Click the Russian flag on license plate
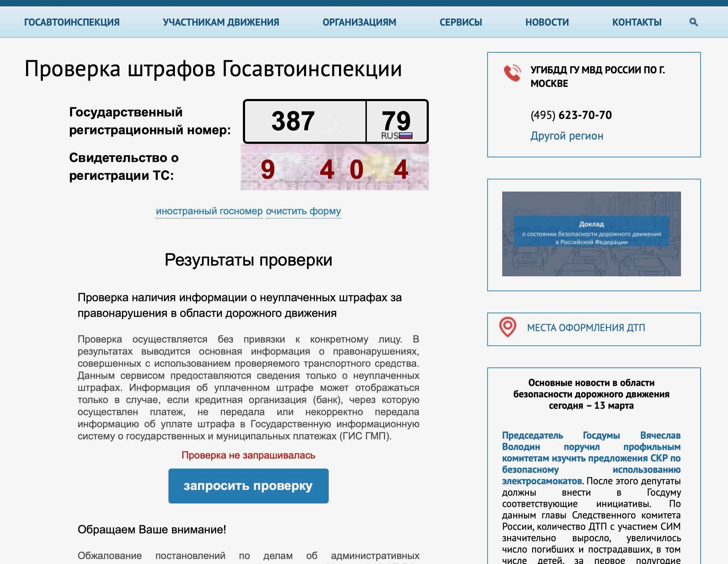 click(406, 136)
